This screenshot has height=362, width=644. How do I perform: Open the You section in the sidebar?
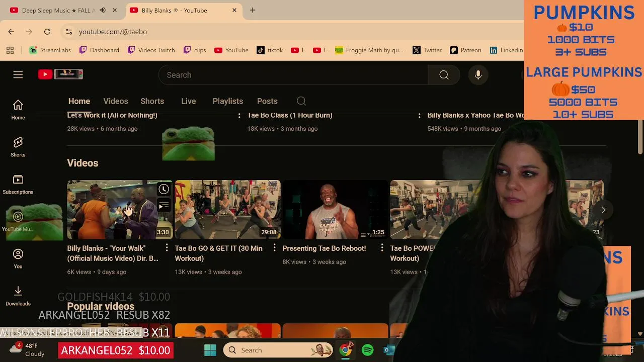[x=18, y=258]
